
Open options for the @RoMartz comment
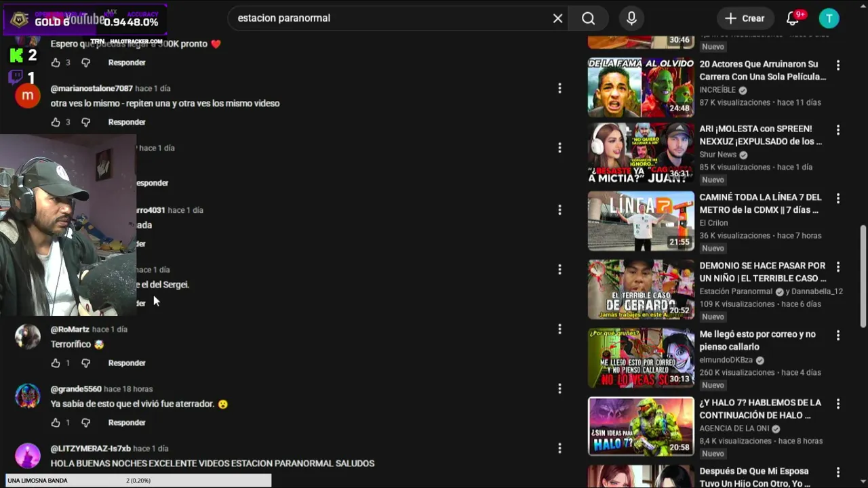pyautogui.click(x=559, y=329)
